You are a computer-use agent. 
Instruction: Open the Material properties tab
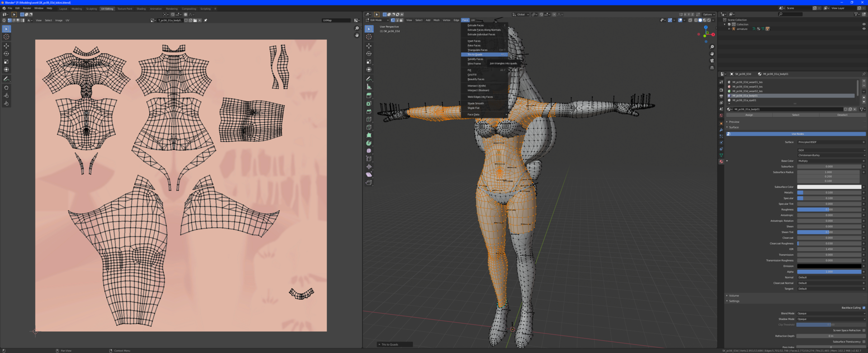[x=721, y=162]
